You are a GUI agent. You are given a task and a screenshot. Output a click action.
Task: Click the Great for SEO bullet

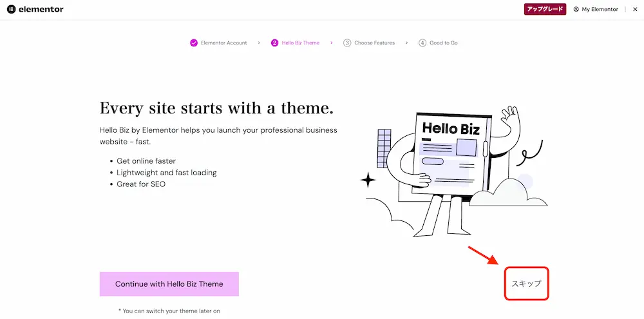click(141, 184)
